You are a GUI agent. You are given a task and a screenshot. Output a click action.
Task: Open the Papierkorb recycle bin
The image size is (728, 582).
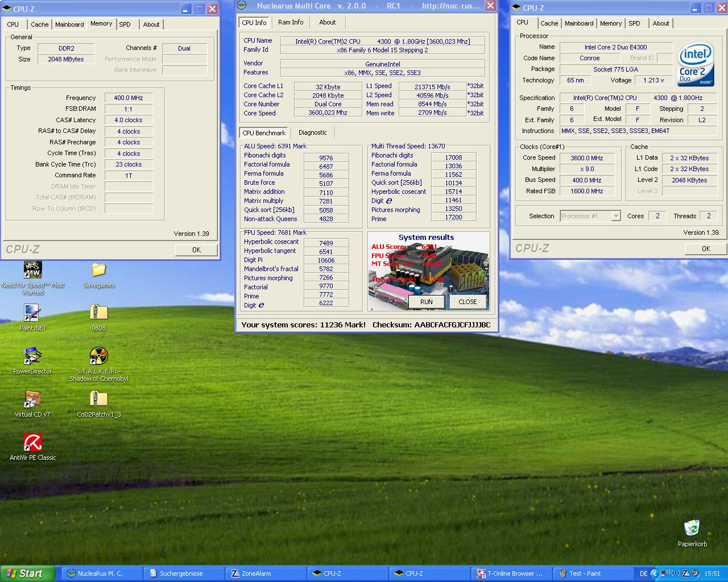click(x=692, y=529)
